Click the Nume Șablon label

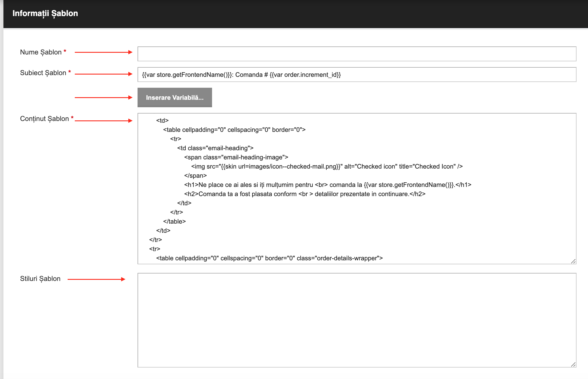41,52
